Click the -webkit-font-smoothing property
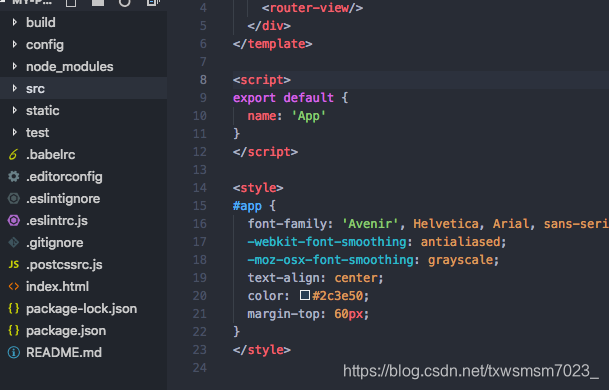The width and height of the screenshot is (609, 390). coord(327,242)
